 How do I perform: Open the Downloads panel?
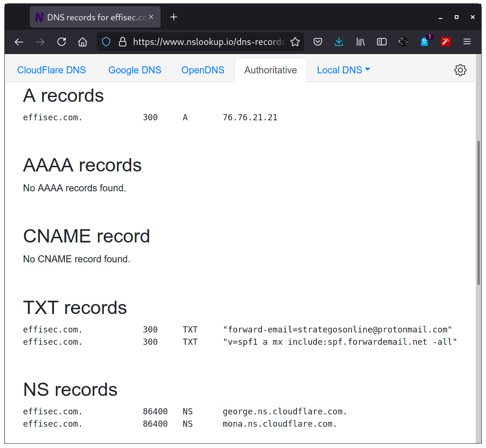pos(339,42)
